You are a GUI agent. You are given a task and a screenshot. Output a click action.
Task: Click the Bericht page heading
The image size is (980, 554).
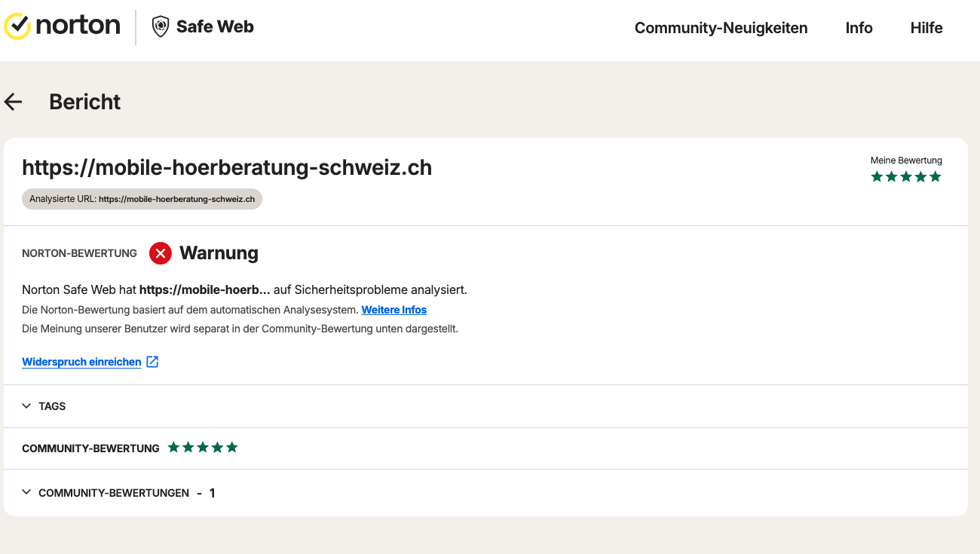pyautogui.click(x=85, y=102)
